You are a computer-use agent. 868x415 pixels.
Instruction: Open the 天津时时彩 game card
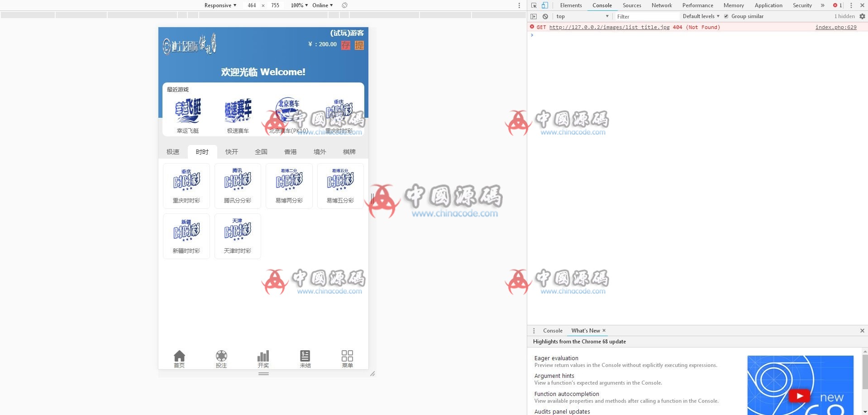pos(238,236)
